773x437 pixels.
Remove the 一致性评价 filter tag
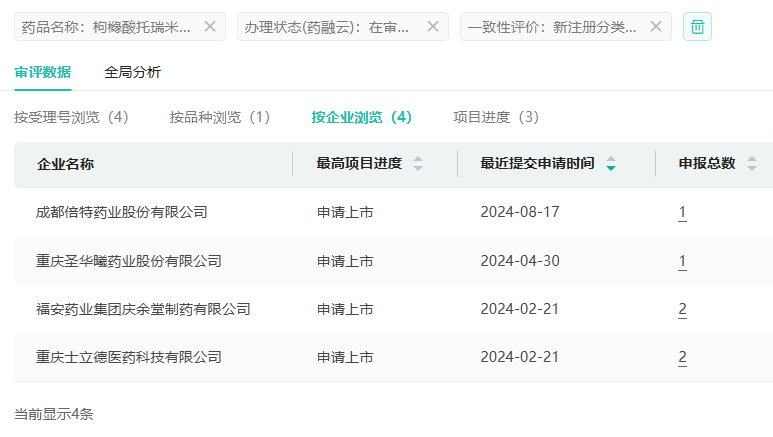656,27
